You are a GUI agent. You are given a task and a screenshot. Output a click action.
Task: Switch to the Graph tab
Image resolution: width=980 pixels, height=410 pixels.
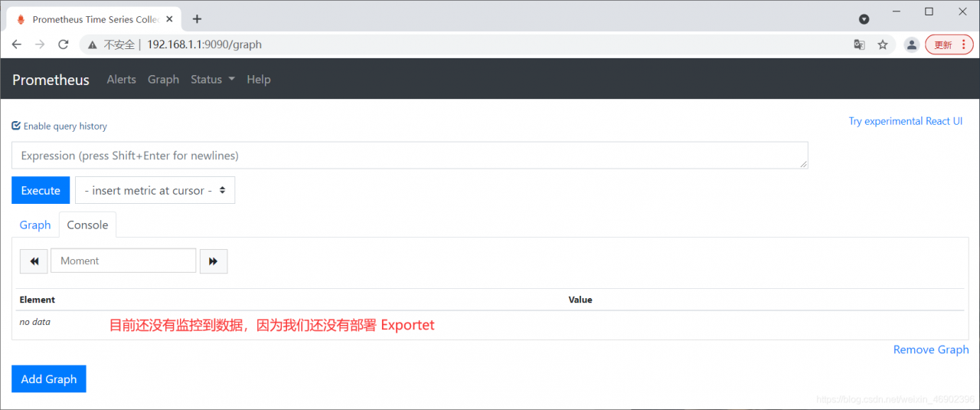click(x=35, y=225)
